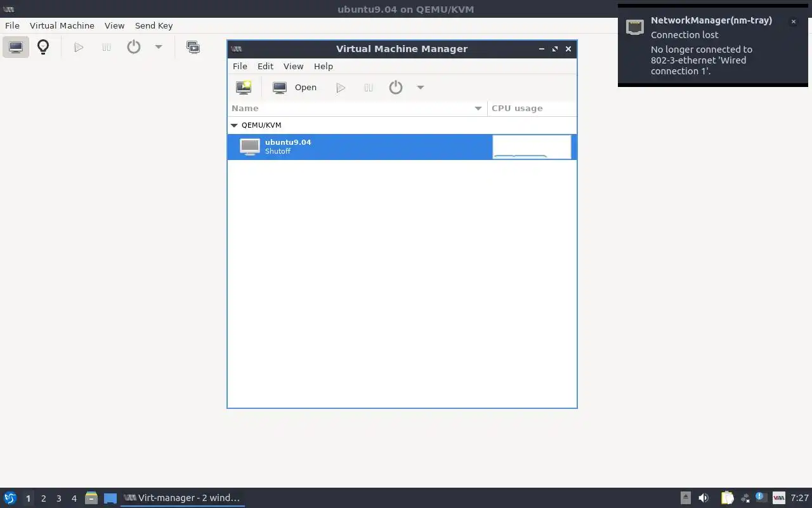Minimize the Virtual Machine Manager window
The width and height of the screenshot is (812, 508).
[x=542, y=49]
